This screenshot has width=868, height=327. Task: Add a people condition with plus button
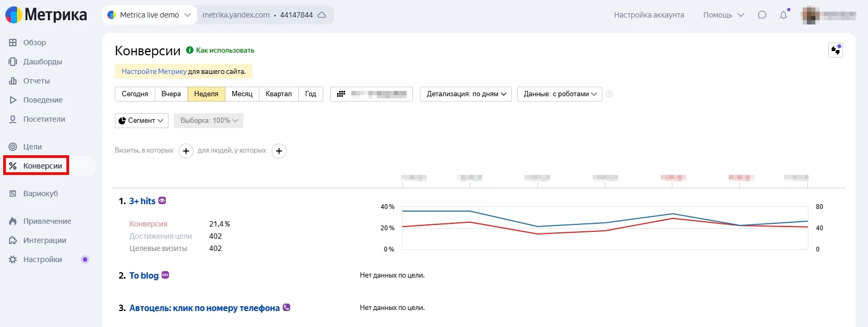[x=279, y=151]
